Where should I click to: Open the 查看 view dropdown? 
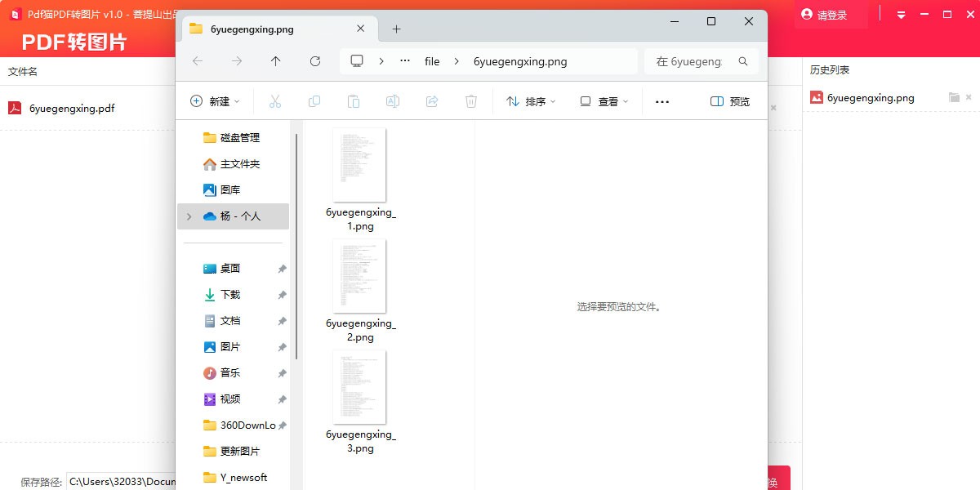pos(604,101)
